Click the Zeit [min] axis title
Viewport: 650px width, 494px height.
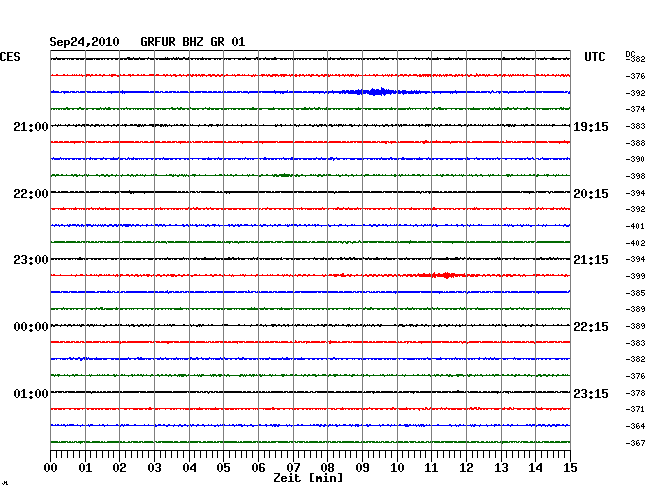coord(308,478)
